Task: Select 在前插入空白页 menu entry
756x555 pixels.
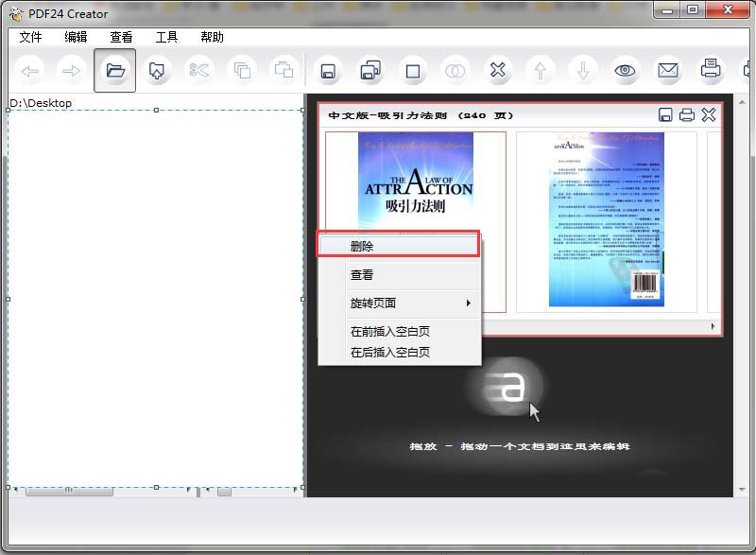Action: point(390,332)
